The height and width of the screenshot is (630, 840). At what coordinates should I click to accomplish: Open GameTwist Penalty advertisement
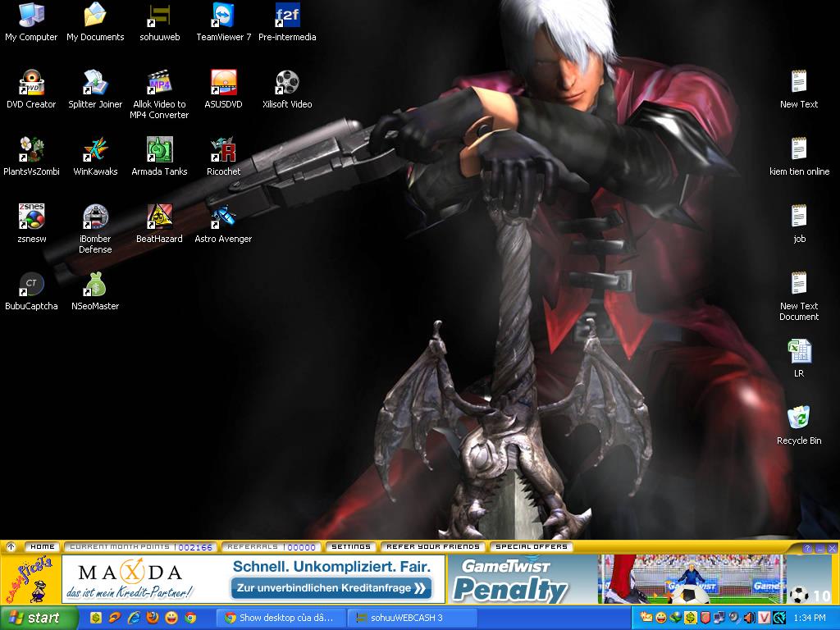(x=616, y=579)
